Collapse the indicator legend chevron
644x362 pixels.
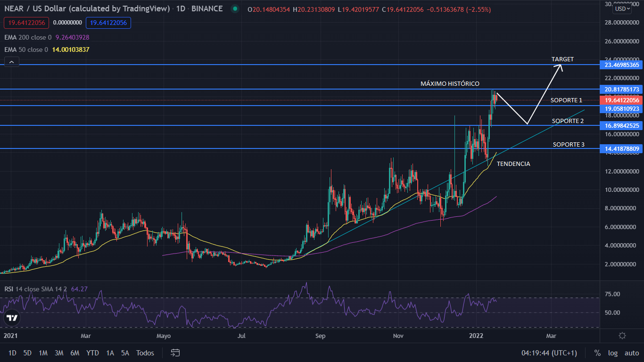coord(12,62)
